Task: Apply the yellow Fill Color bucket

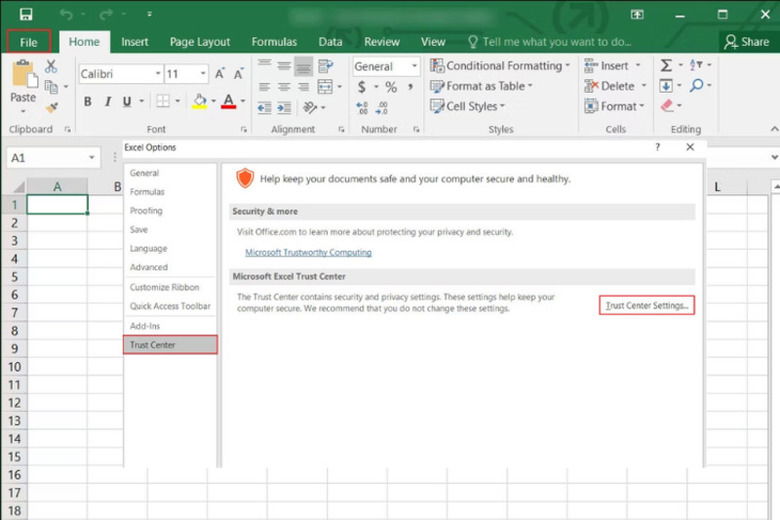Action: click(199, 101)
